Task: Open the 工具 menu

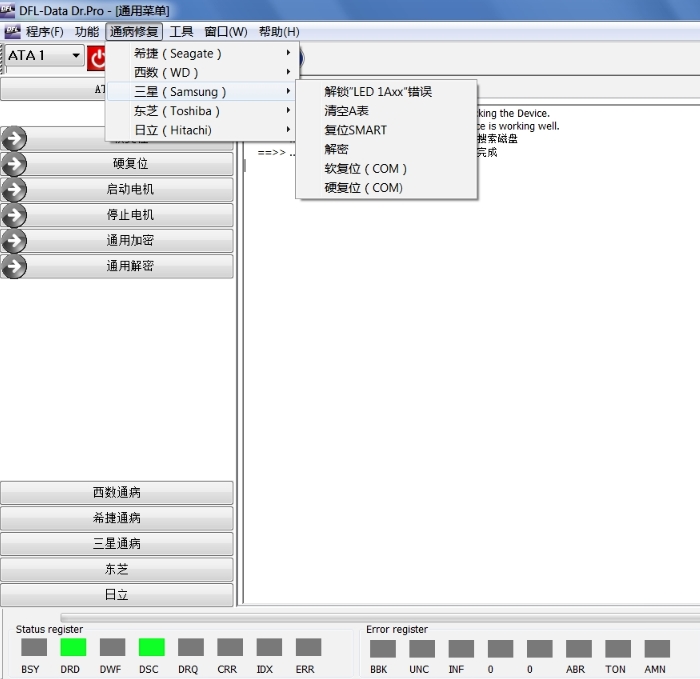Action: [x=181, y=32]
